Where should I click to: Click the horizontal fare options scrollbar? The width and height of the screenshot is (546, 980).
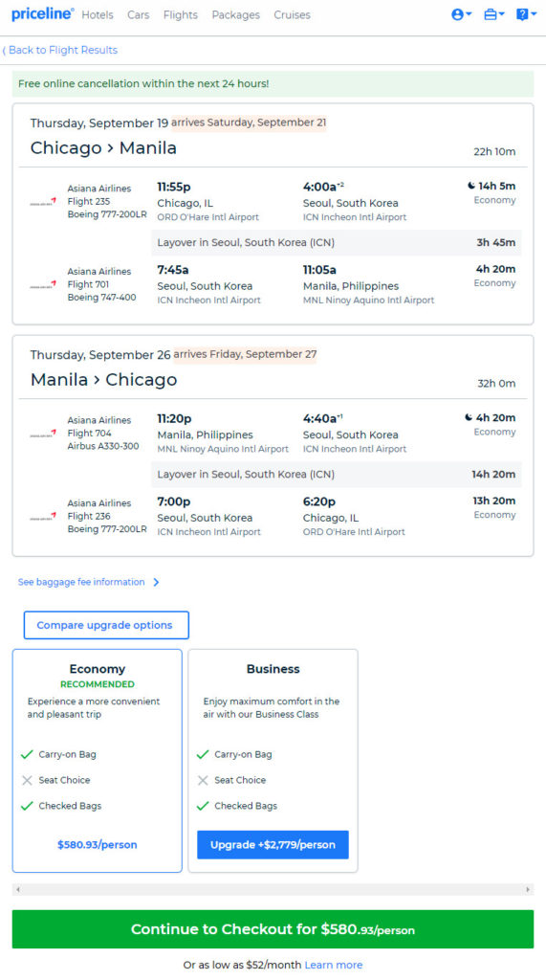[x=273, y=889]
